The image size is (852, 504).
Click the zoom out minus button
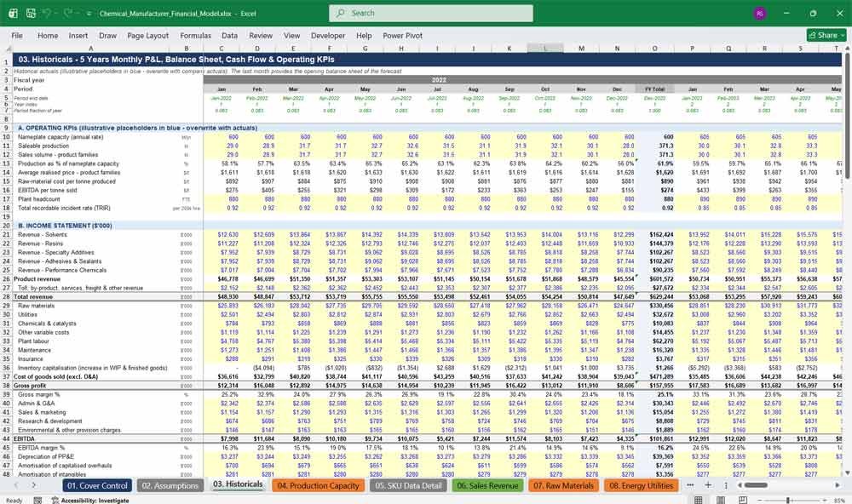760,501
